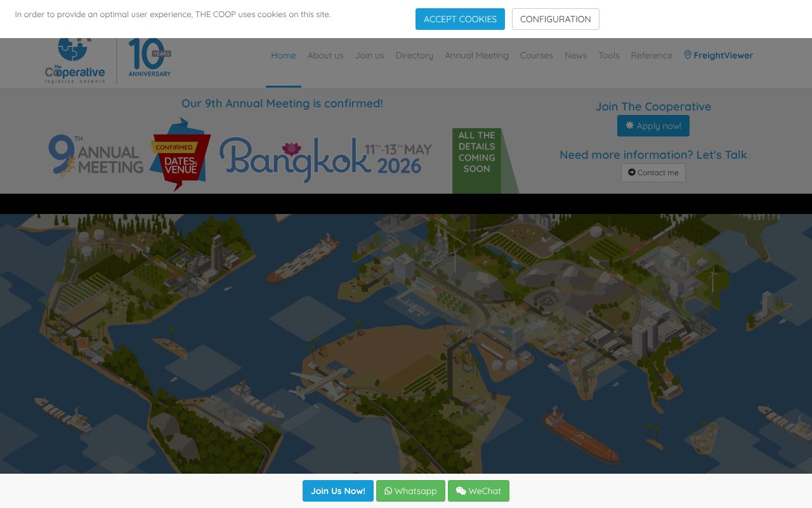This screenshot has height=508, width=812.
Task: Click the WhatsApp icon button
Action: pyautogui.click(x=388, y=491)
